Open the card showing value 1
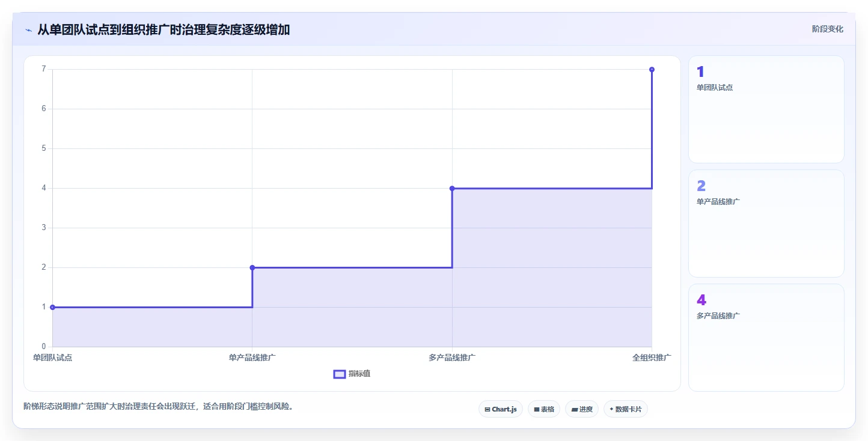The width and height of the screenshot is (868, 441). (766, 109)
